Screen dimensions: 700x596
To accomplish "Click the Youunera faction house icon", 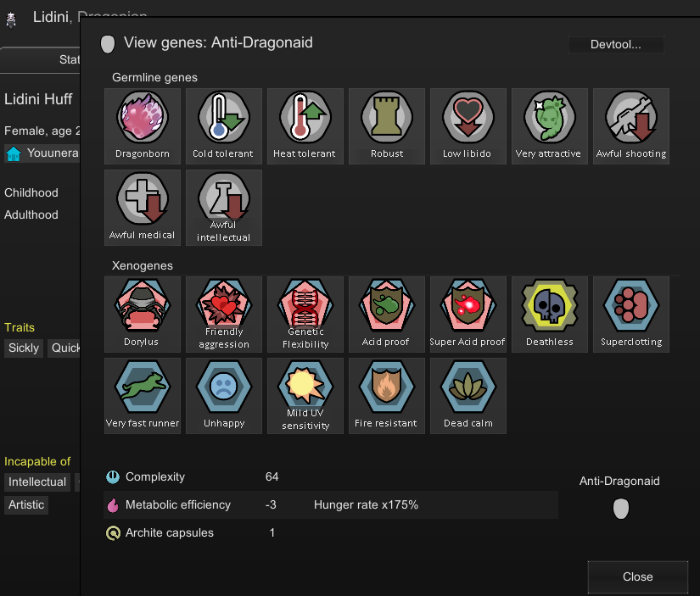I will pos(14,153).
